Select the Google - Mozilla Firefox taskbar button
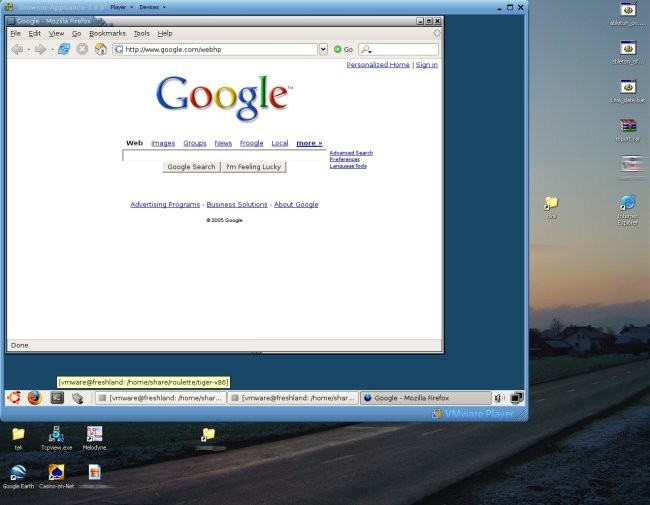This screenshot has height=505, width=650. (426, 398)
